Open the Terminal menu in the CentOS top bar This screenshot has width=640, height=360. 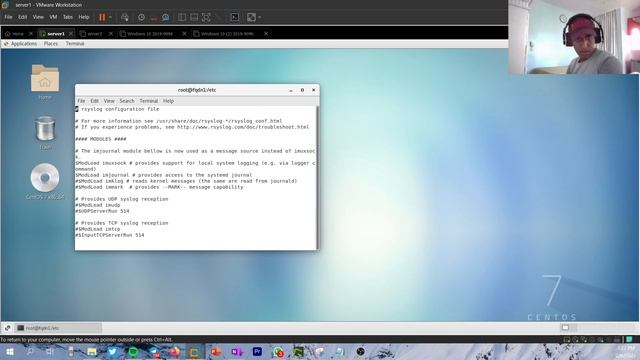click(75, 44)
